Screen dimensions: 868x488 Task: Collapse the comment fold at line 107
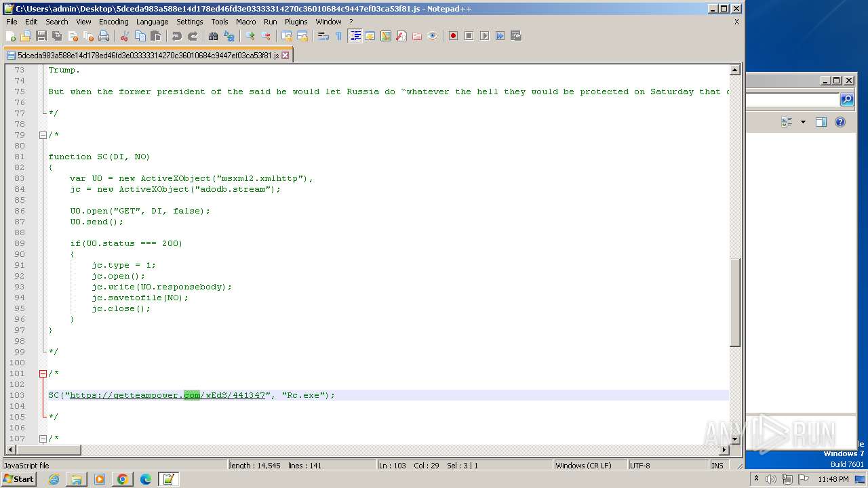tap(43, 439)
